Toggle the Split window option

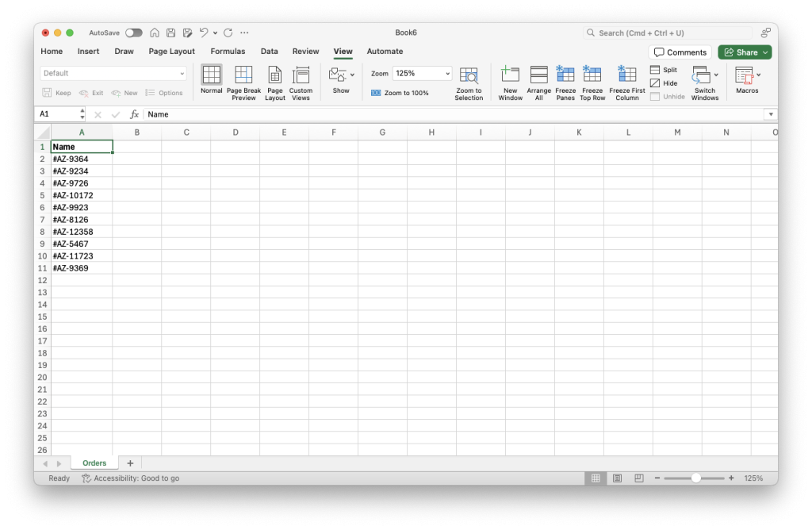point(663,70)
